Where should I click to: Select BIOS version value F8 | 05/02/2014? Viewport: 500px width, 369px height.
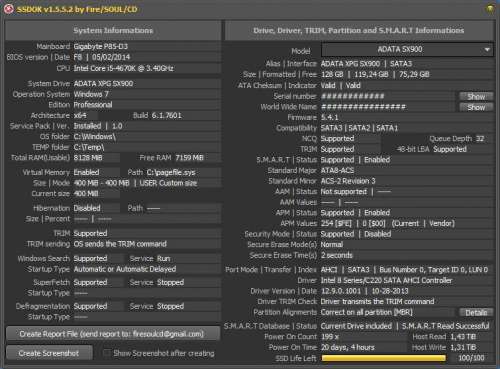point(102,57)
